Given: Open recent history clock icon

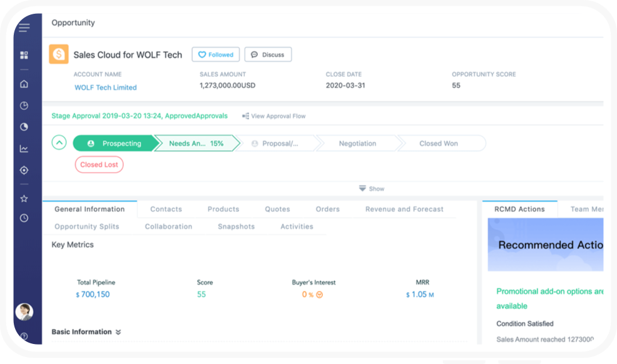Looking at the screenshot, I should [24, 218].
